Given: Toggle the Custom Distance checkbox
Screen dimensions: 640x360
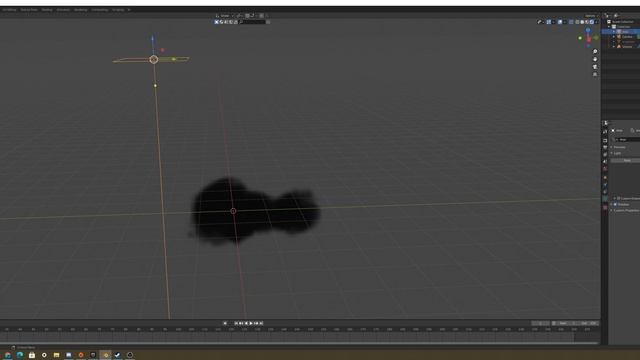Looking at the screenshot, I should point(618,198).
